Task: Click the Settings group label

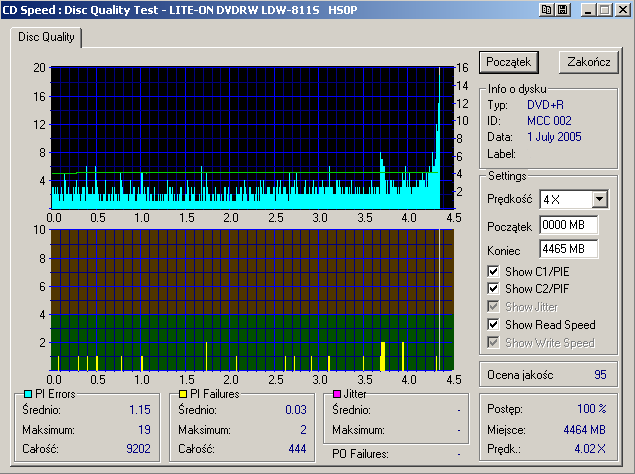Action: pos(507,176)
